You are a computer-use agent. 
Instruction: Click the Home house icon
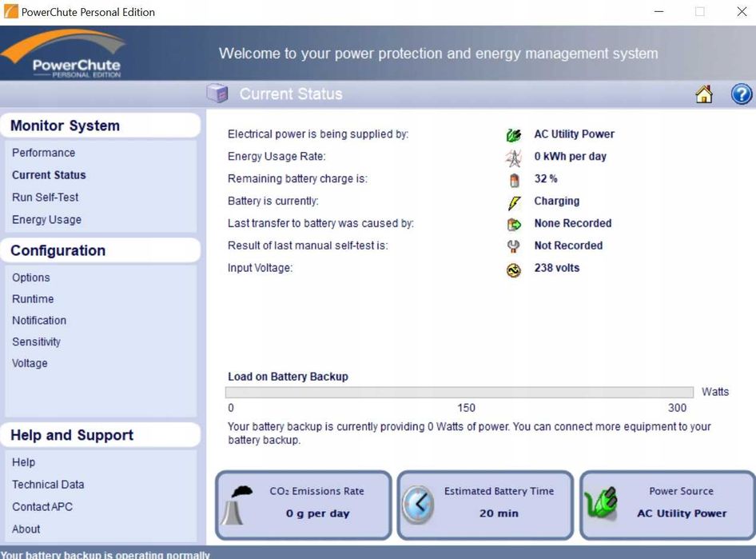click(704, 94)
